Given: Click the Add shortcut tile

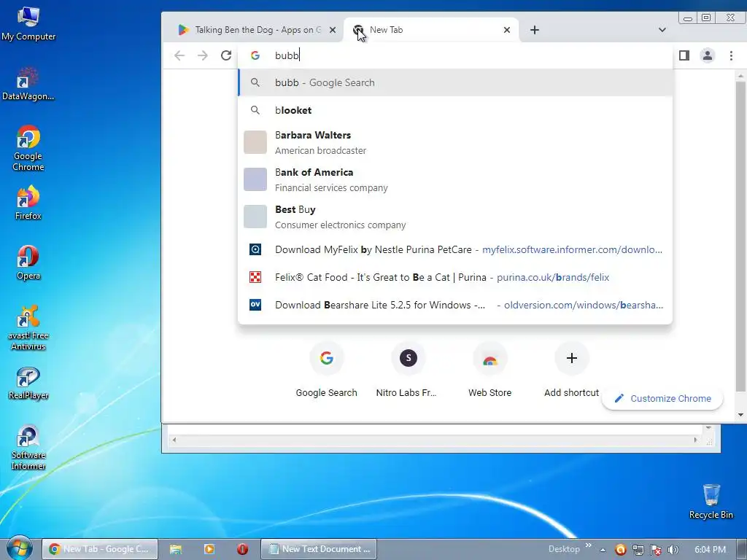Looking at the screenshot, I should (x=572, y=370).
